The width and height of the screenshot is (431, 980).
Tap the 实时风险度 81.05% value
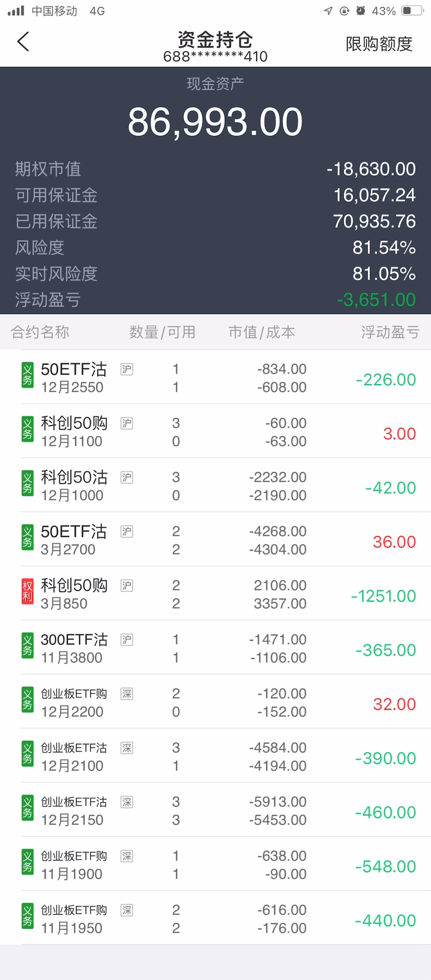click(x=384, y=274)
